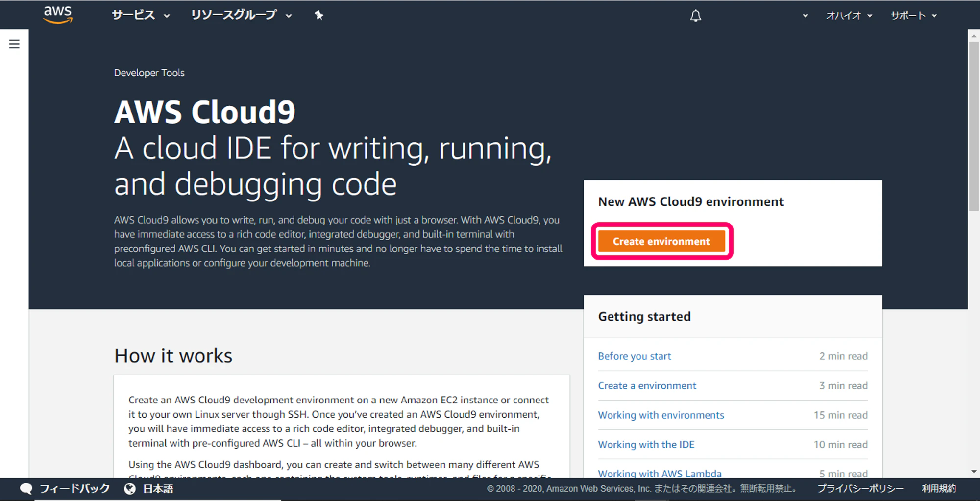Viewport: 980px width, 501px height.
Task: Open the hamburger side navigation menu
Action: click(14, 44)
